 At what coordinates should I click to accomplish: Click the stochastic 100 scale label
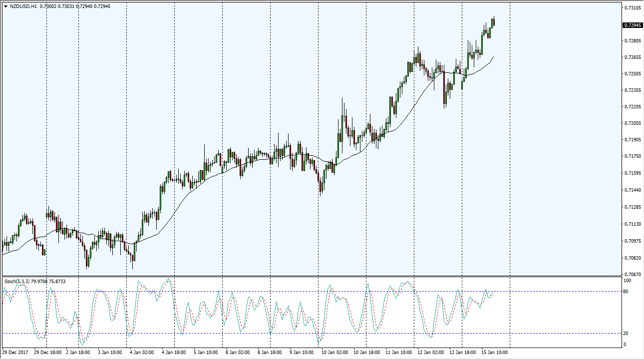pyautogui.click(x=627, y=281)
